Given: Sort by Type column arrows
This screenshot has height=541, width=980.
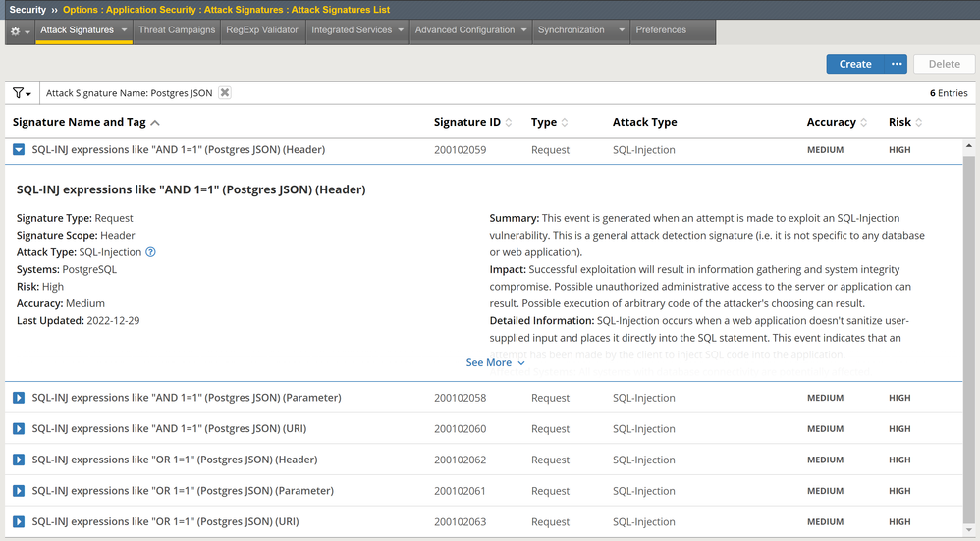Looking at the screenshot, I should coord(565,123).
